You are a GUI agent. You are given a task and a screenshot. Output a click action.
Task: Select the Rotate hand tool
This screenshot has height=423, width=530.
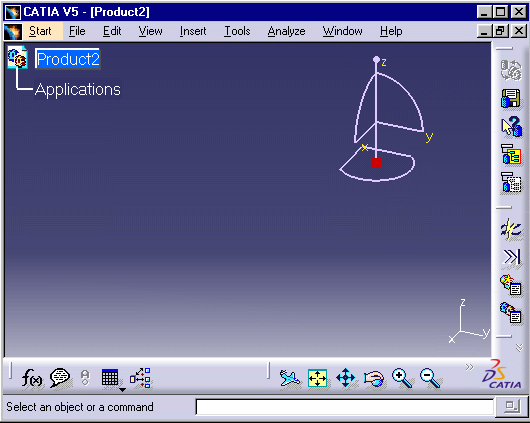(374, 378)
